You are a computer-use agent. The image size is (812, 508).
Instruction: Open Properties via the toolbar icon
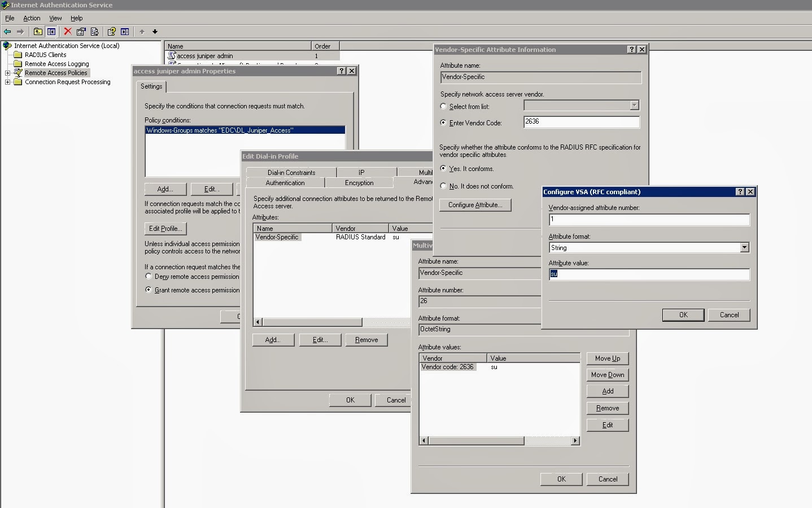[81, 32]
